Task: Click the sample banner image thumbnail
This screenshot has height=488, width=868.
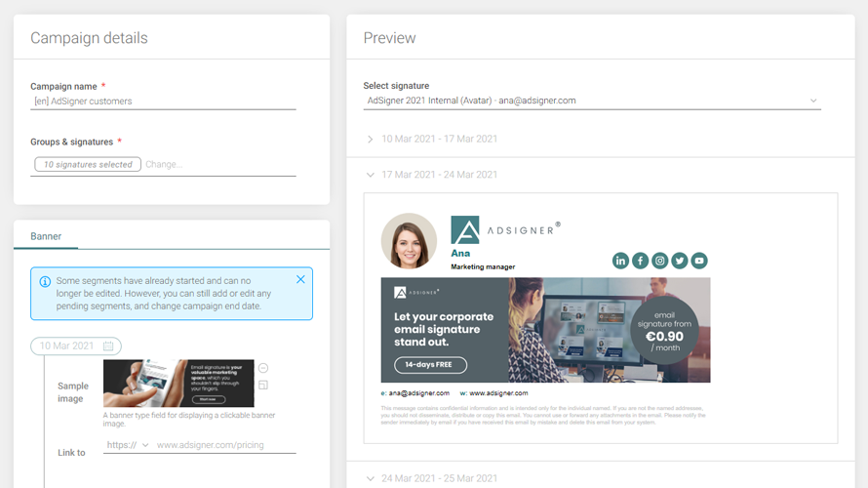Action: (x=178, y=384)
